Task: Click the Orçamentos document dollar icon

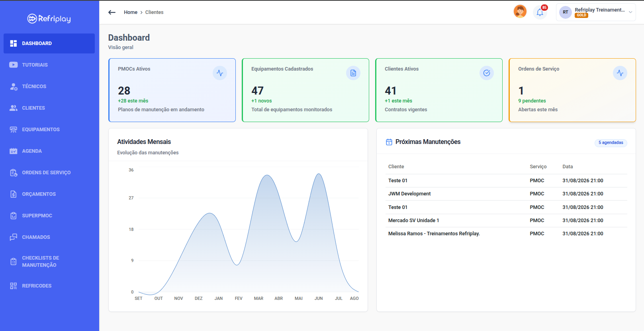Action: [14, 194]
